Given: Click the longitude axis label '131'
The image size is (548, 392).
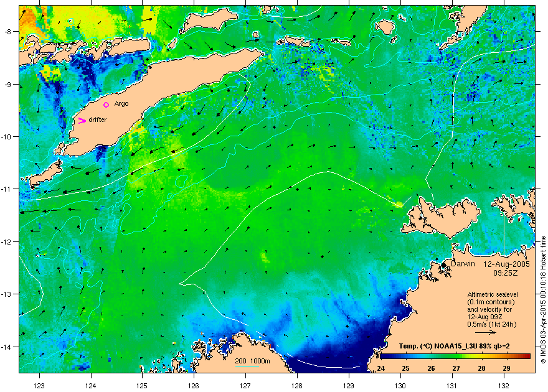Looking at the screenshot, I should point(452,386).
